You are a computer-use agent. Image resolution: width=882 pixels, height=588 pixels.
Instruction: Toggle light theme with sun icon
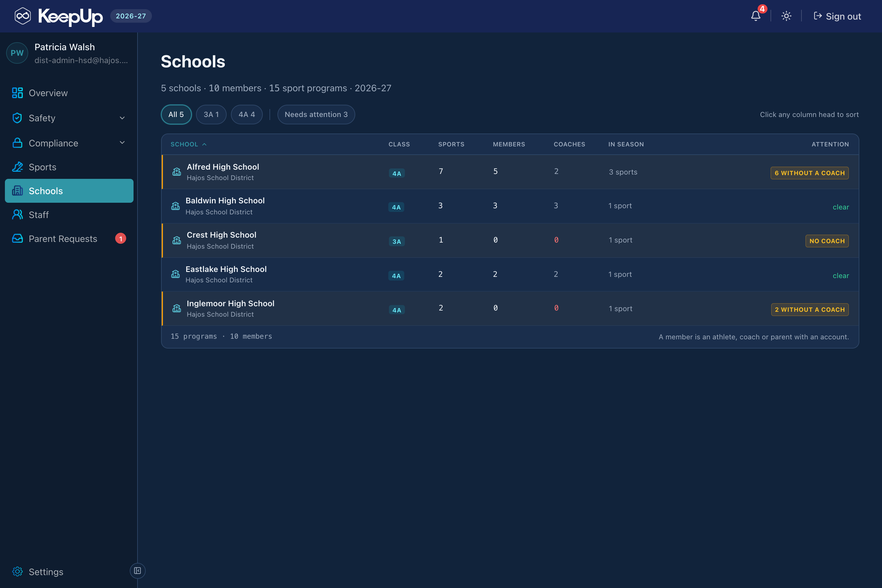786,16
